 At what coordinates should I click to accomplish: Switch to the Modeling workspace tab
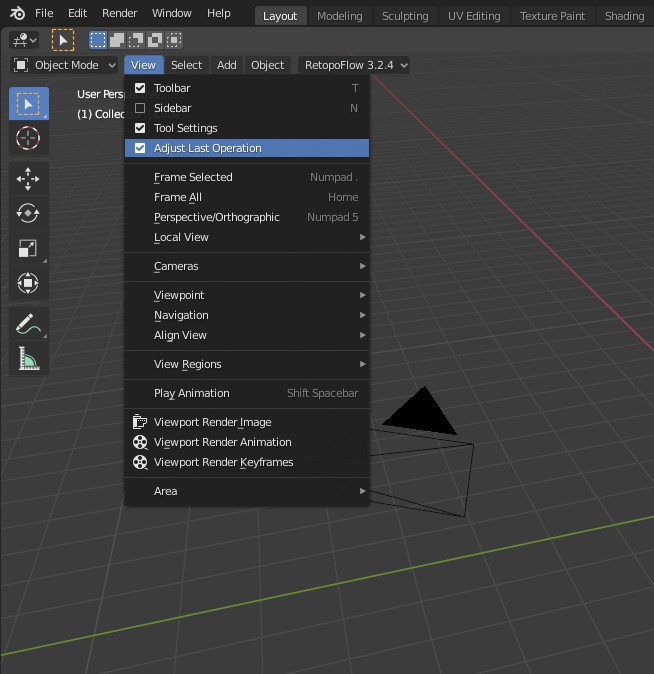pos(339,16)
